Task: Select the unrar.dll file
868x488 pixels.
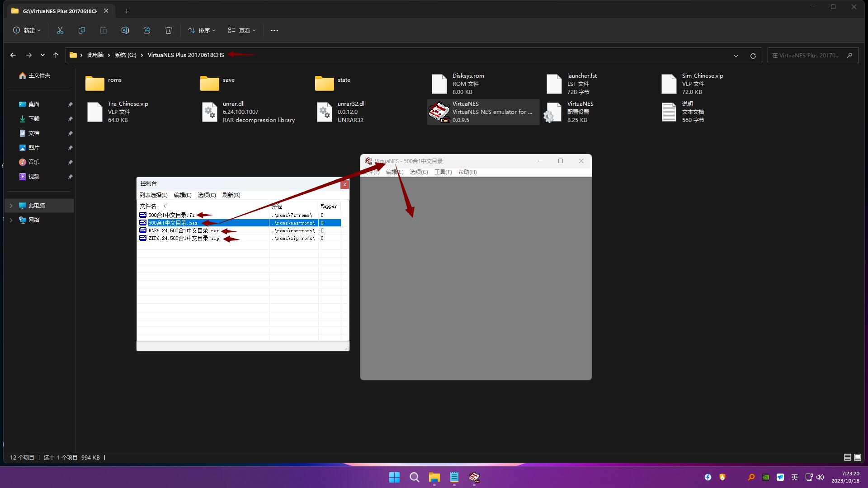Action: (x=249, y=112)
